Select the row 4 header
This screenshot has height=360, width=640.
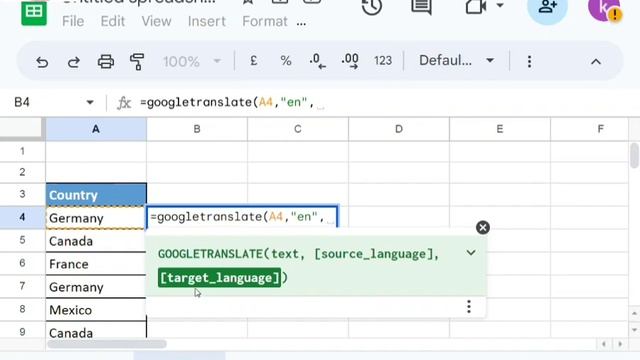pyautogui.click(x=22, y=217)
